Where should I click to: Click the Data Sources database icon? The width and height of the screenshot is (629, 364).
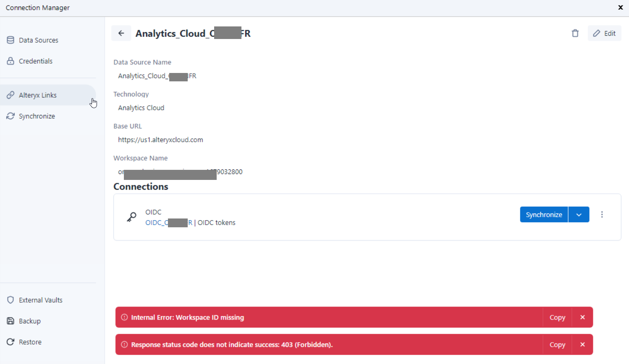coord(10,40)
